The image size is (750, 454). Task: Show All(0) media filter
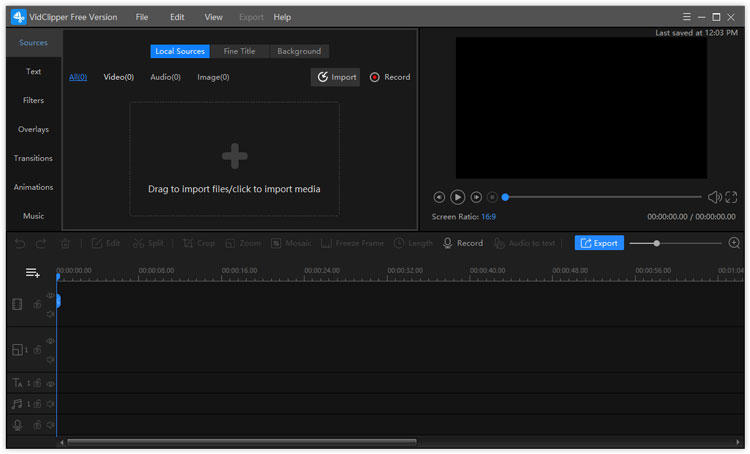pyautogui.click(x=78, y=77)
